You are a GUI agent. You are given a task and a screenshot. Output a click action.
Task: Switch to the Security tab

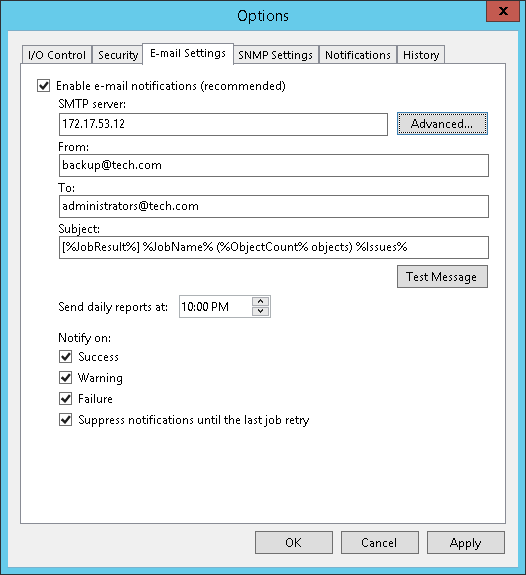117,55
